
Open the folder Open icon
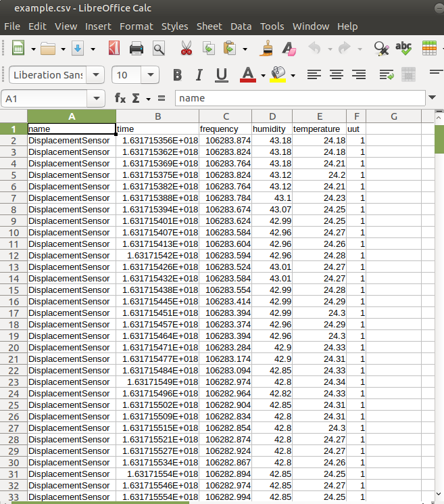coord(48,49)
